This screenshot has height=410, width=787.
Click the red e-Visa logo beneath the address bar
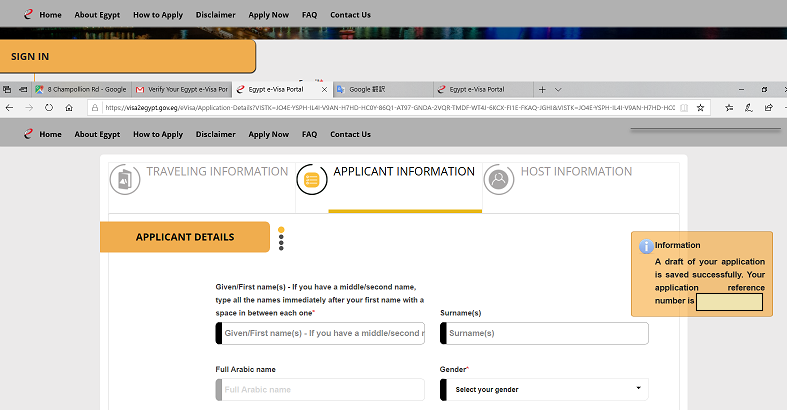coord(28,134)
